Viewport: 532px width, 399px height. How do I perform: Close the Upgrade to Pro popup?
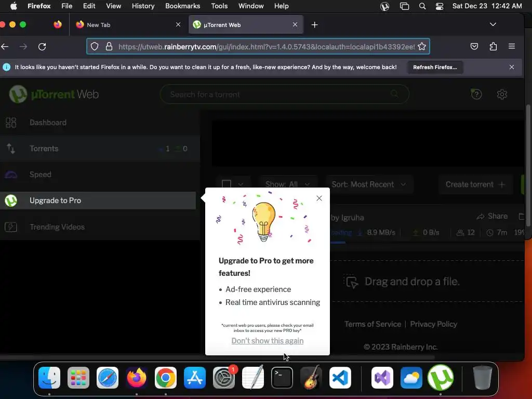click(x=319, y=198)
